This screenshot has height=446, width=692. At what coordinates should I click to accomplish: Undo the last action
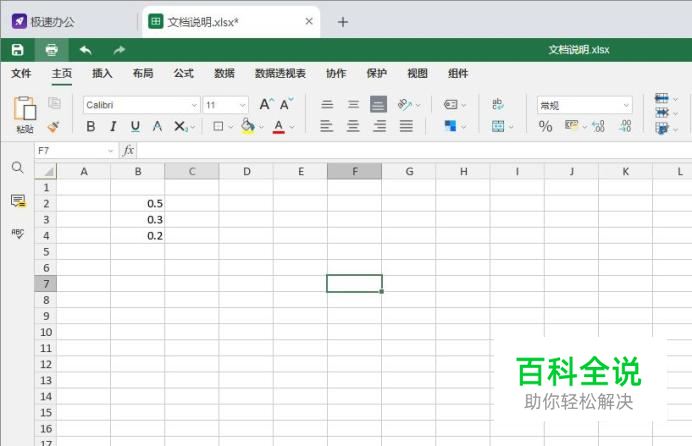(86, 50)
